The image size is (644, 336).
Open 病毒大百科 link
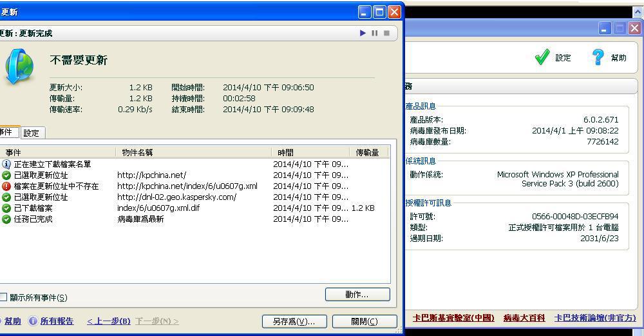click(x=524, y=318)
